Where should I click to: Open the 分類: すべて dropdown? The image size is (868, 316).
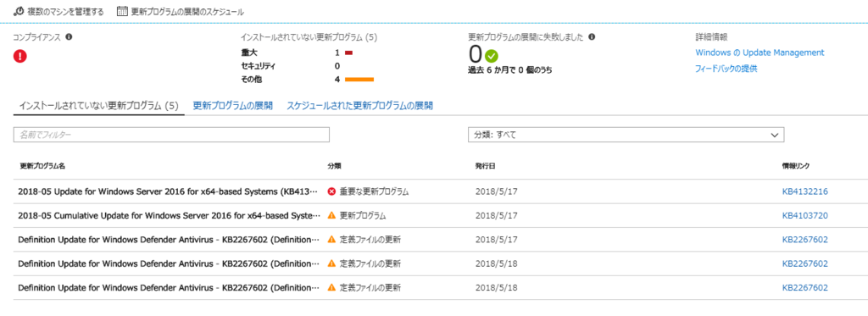[626, 135]
